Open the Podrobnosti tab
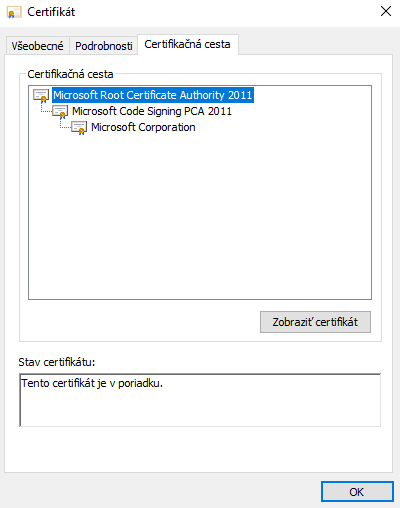This screenshot has height=508, width=400. point(103,46)
